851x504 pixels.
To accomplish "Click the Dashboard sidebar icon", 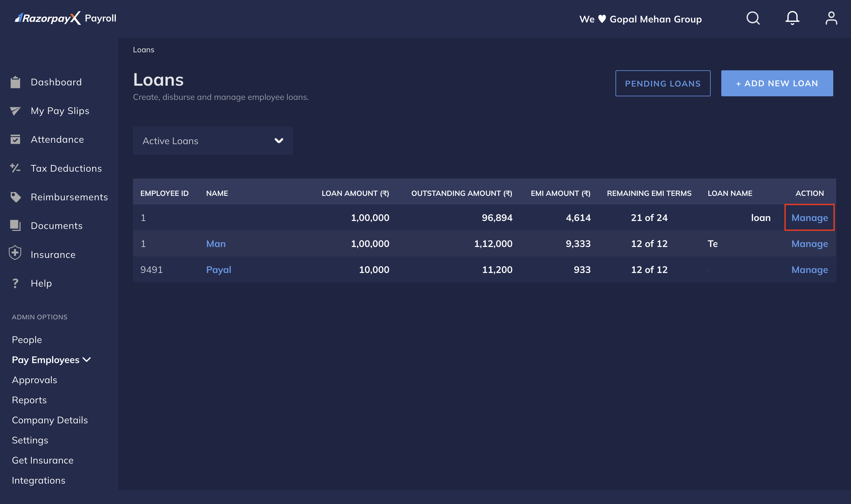I will point(16,81).
